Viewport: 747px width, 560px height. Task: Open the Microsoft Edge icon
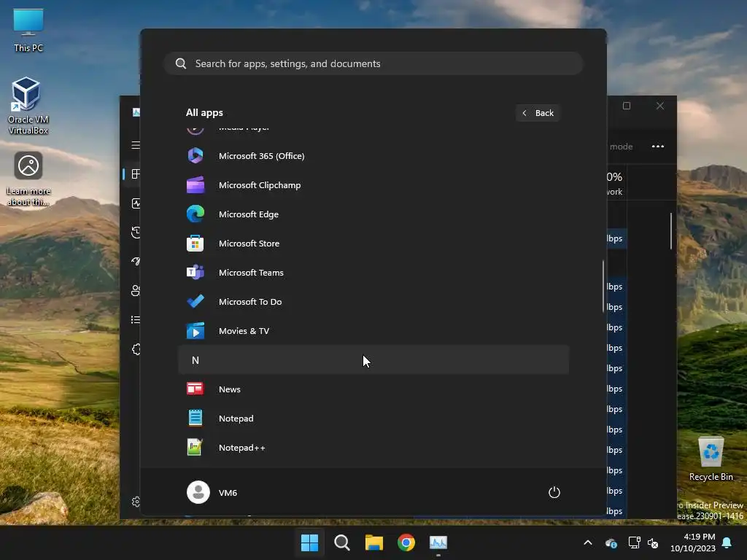(x=196, y=214)
